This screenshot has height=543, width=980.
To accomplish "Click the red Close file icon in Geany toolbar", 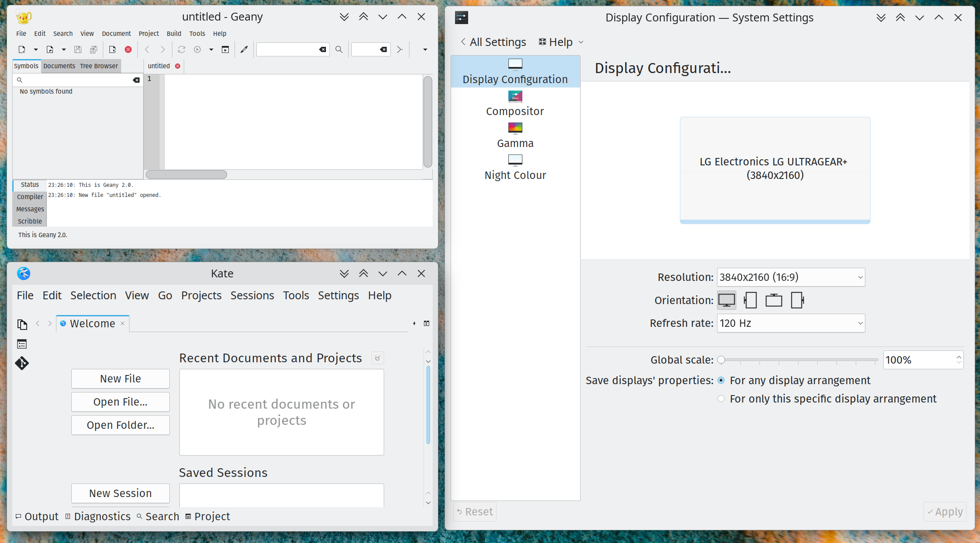I will point(128,49).
